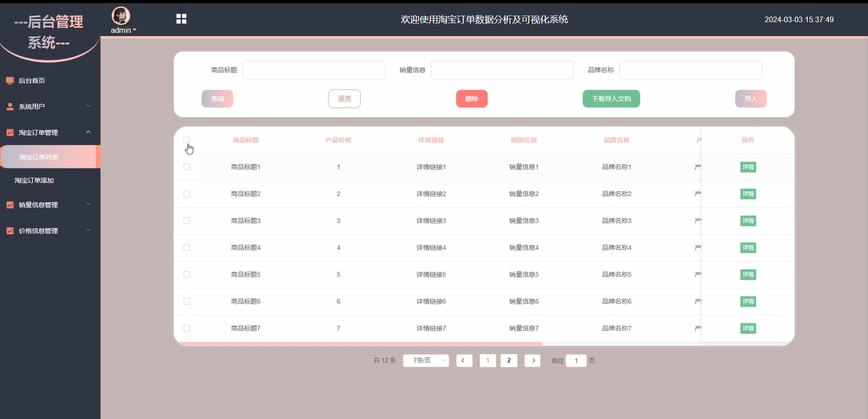
Task: Click the 导入 import button
Action: [x=751, y=99]
